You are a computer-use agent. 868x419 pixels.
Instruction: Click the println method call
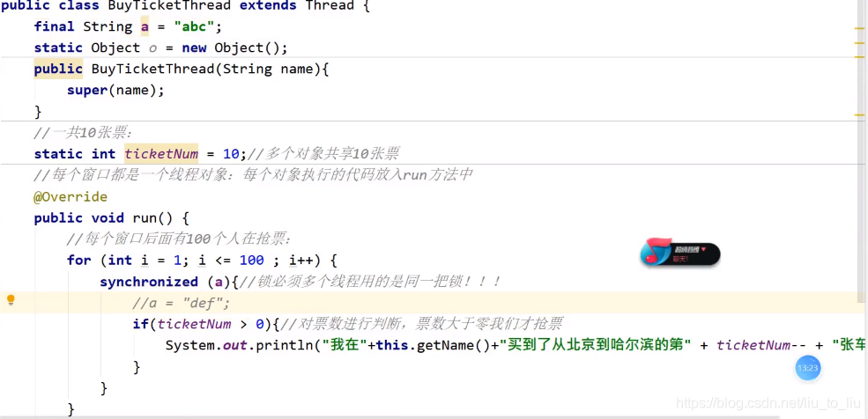[284, 345]
